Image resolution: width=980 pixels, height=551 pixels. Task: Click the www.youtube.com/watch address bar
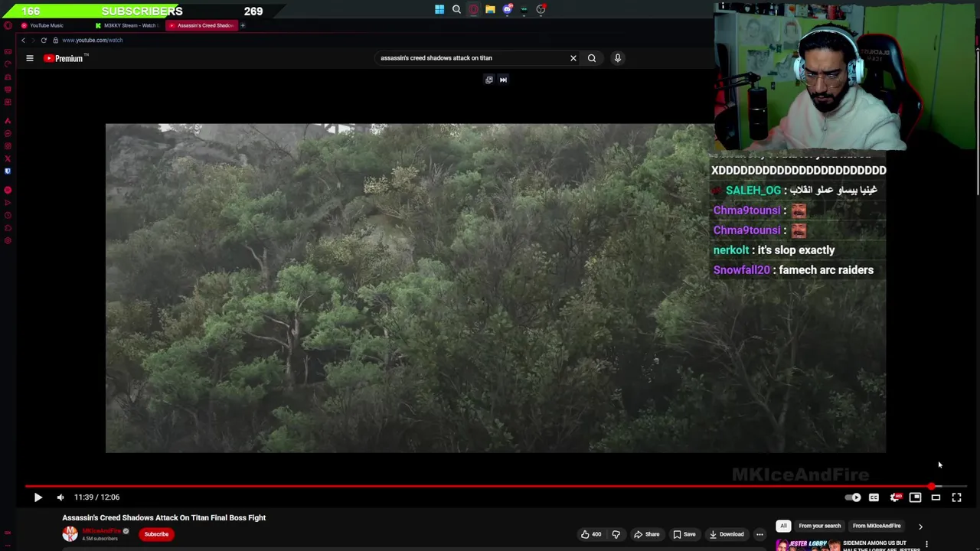pos(92,40)
